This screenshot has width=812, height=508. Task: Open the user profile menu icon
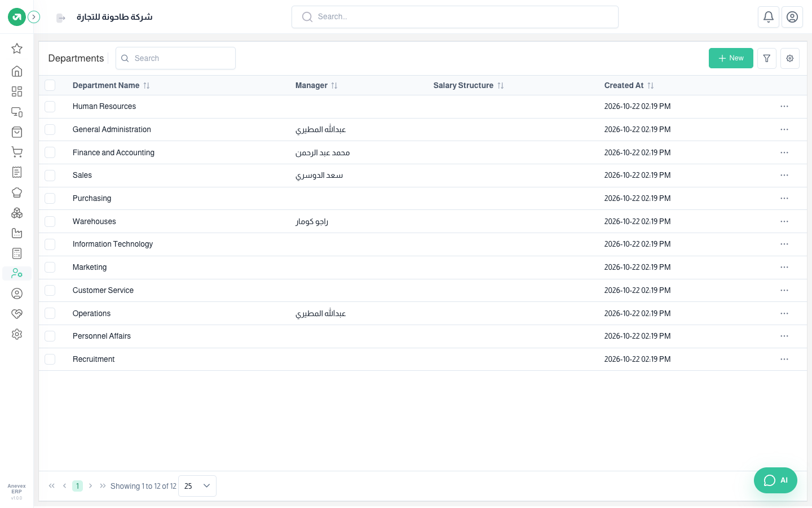coord(792,17)
